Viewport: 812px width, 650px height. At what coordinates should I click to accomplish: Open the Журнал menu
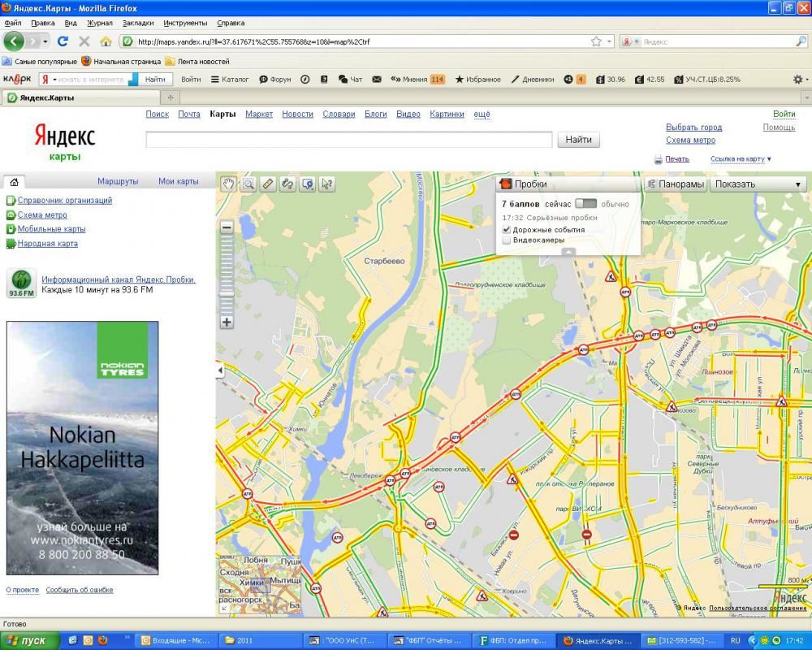[99, 23]
